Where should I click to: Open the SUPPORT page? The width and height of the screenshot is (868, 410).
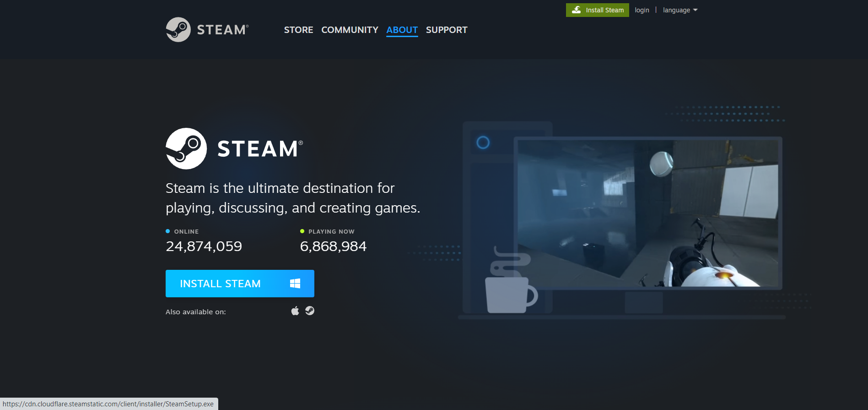447,30
